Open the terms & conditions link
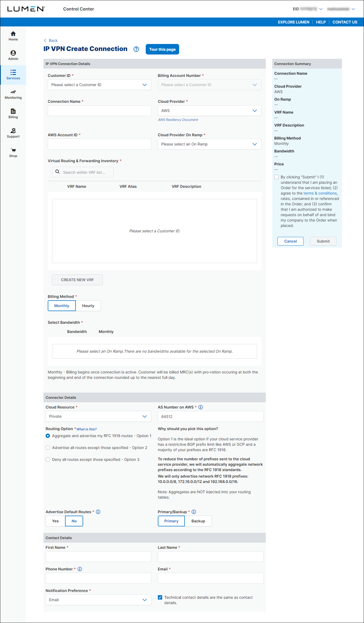Viewport: 364px width, 623px height. (x=320, y=193)
